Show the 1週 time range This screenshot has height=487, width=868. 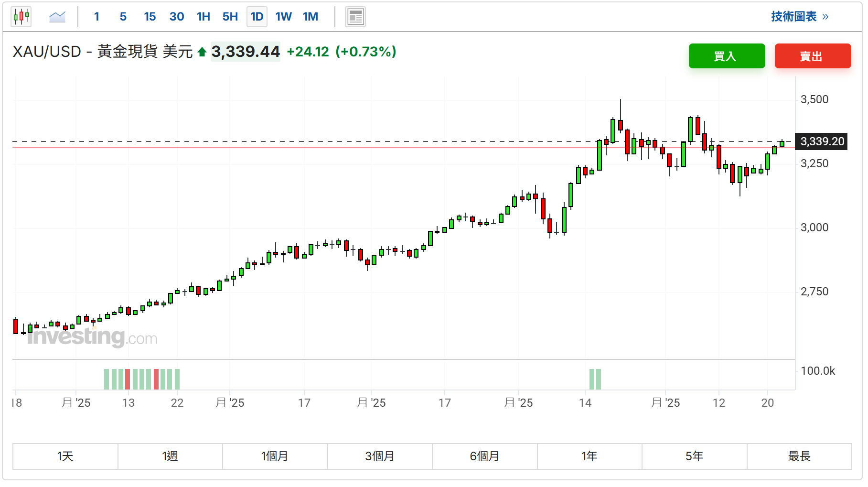pos(170,456)
